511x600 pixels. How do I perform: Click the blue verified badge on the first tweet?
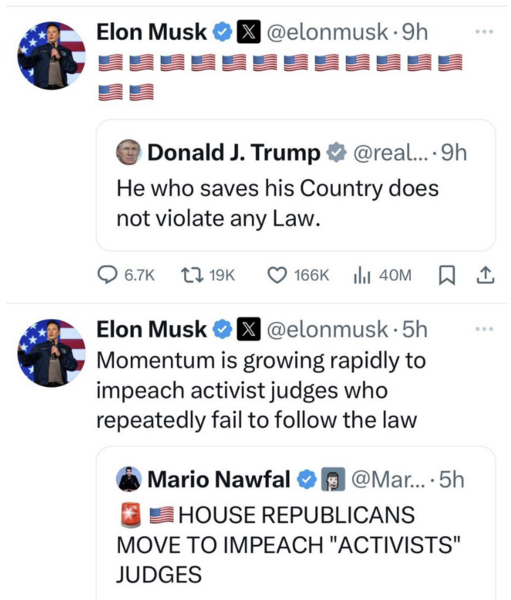click(223, 32)
